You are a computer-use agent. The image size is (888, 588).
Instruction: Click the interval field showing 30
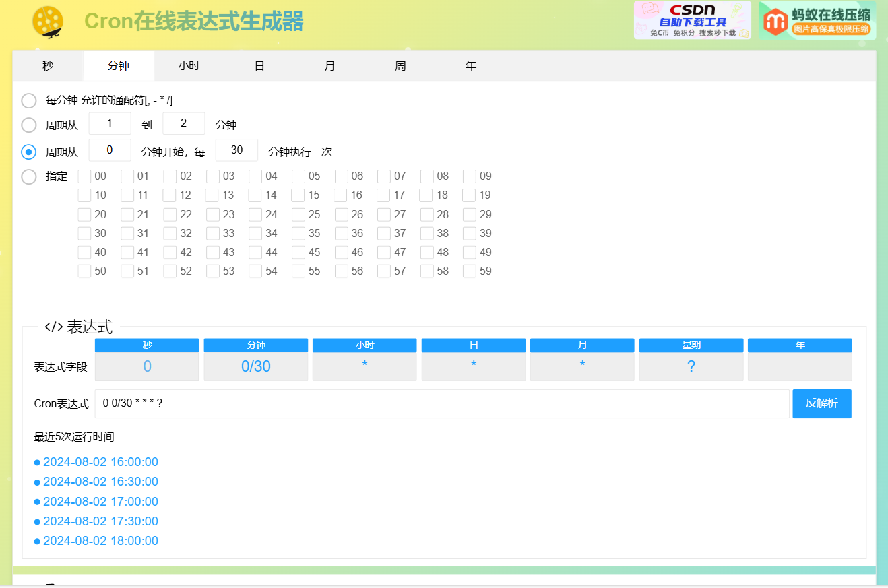(x=236, y=150)
